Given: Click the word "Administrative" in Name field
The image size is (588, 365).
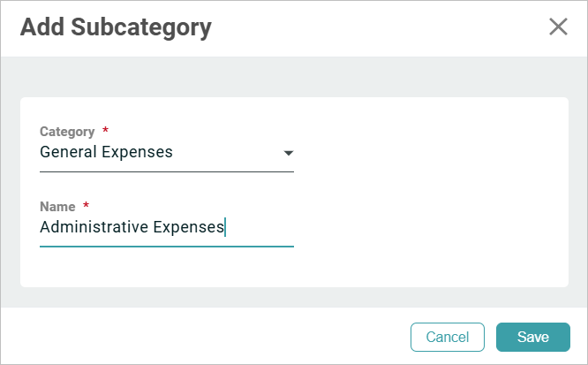Looking at the screenshot, I should [x=94, y=227].
